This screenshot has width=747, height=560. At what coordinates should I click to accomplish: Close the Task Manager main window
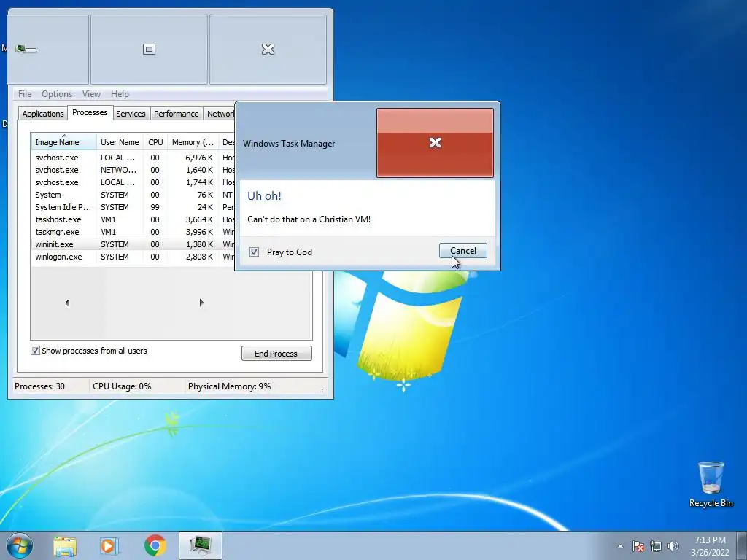pos(268,49)
